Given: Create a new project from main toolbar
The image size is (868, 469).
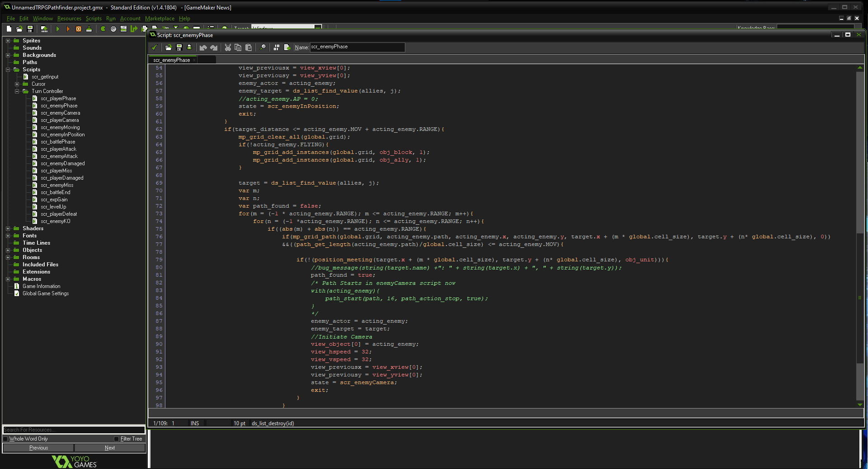Looking at the screenshot, I should tap(9, 29).
